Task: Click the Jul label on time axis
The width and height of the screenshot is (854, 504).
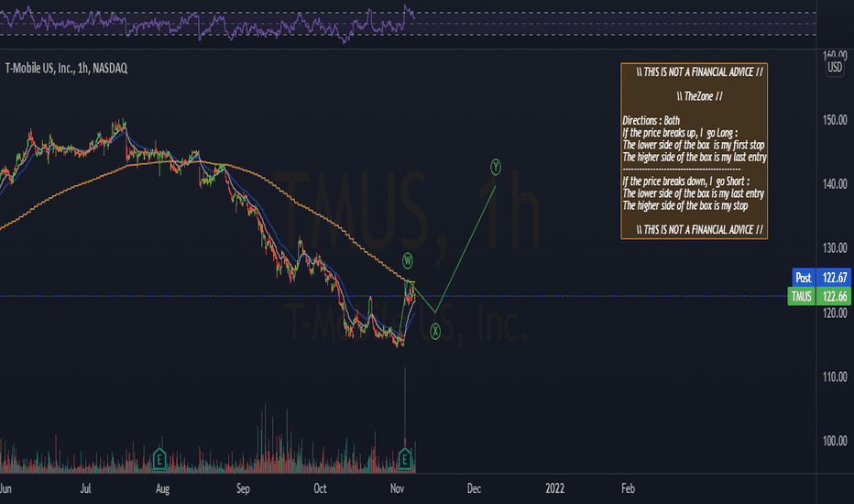Action: click(85, 488)
